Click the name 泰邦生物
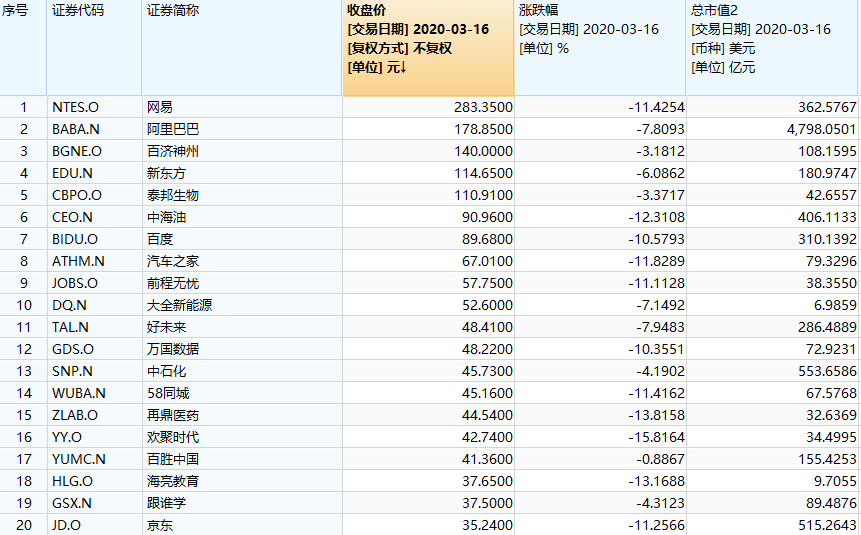Viewport: 861px width, 535px height. pos(173,195)
